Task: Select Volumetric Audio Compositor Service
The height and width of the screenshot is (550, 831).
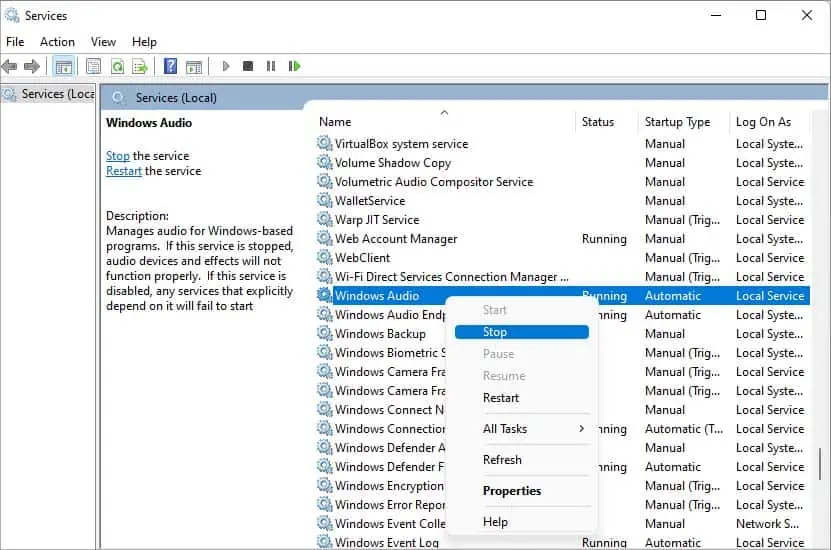Action: (563, 182)
